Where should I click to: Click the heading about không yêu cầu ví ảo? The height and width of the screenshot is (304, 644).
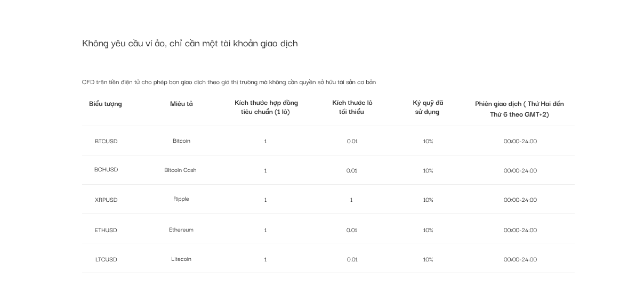click(190, 43)
